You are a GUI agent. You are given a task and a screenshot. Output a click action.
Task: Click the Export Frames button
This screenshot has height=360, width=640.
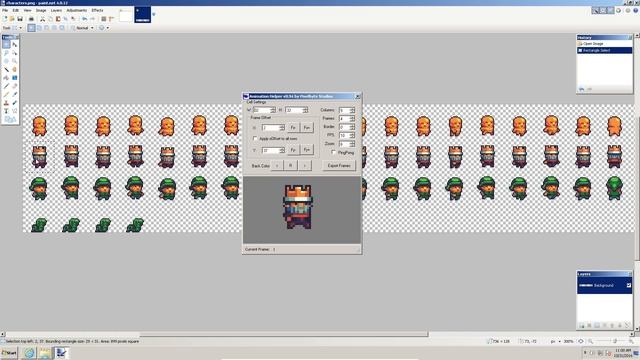tap(339, 166)
